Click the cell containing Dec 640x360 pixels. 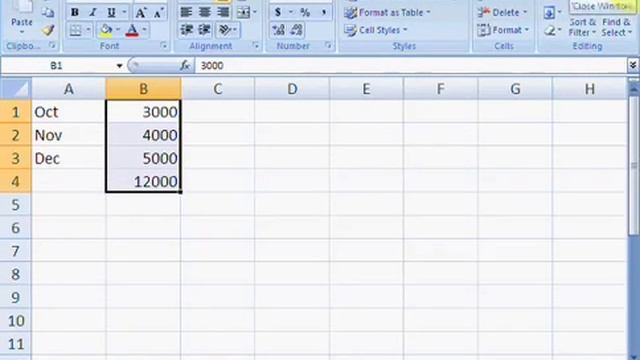pyautogui.click(x=69, y=158)
